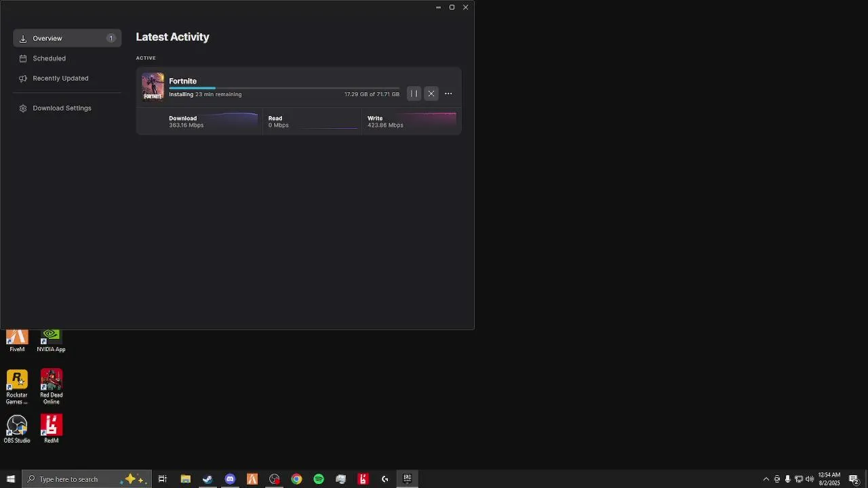Screen dimensions: 868x488
Task: Open the taskbar clock and date
Action: click(829, 479)
